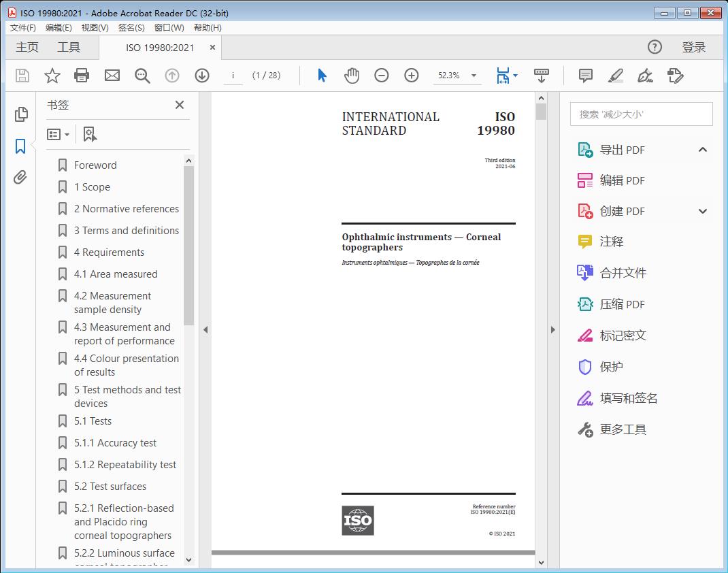Open the bookmarks options dropdown

(59, 135)
